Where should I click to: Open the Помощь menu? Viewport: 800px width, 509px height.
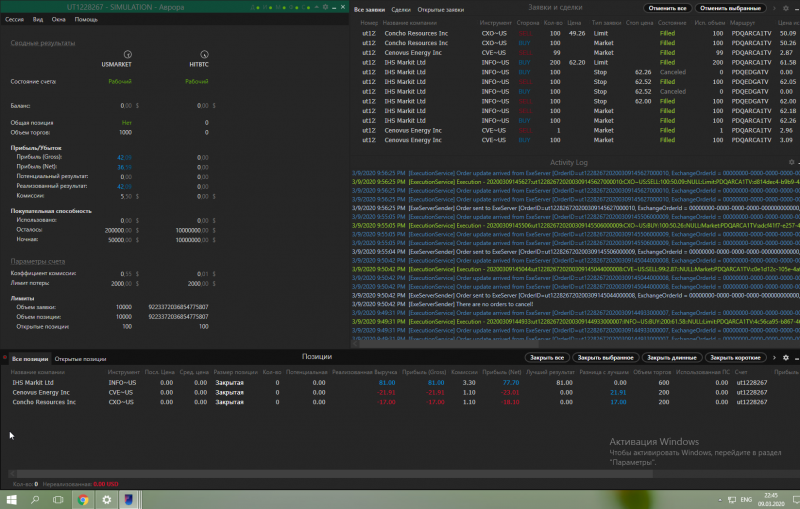point(86,19)
